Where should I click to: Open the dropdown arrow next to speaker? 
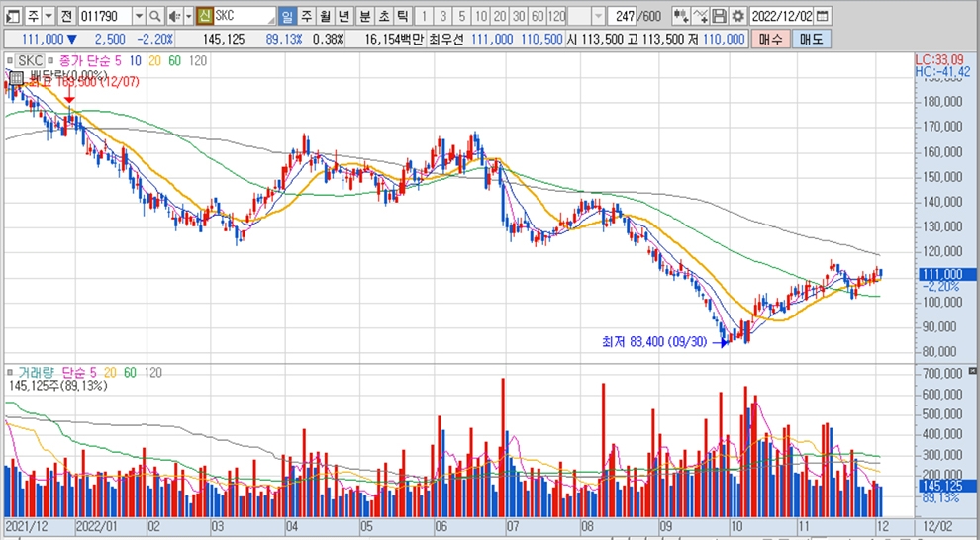(x=187, y=16)
